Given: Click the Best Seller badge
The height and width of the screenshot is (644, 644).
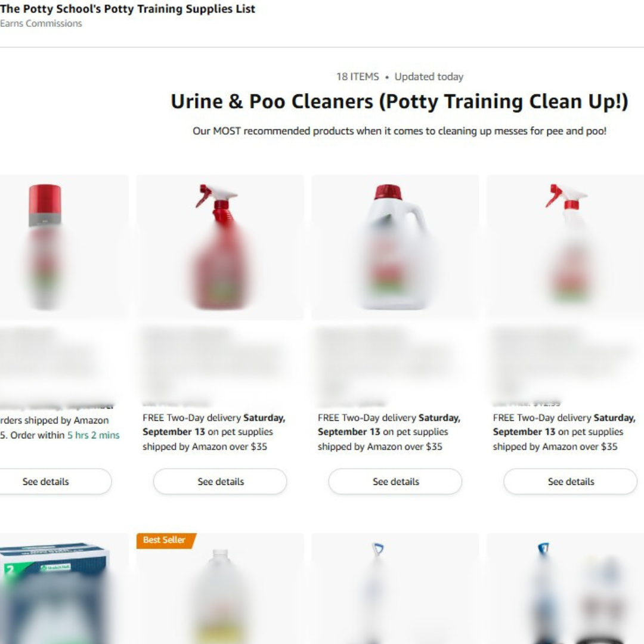Looking at the screenshot, I should pos(166,540).
